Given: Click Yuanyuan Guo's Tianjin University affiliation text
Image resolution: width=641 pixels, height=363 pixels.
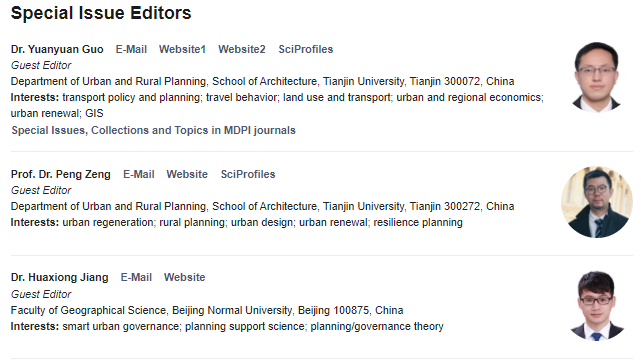Looking at the screenshot, I should (262, 81).
